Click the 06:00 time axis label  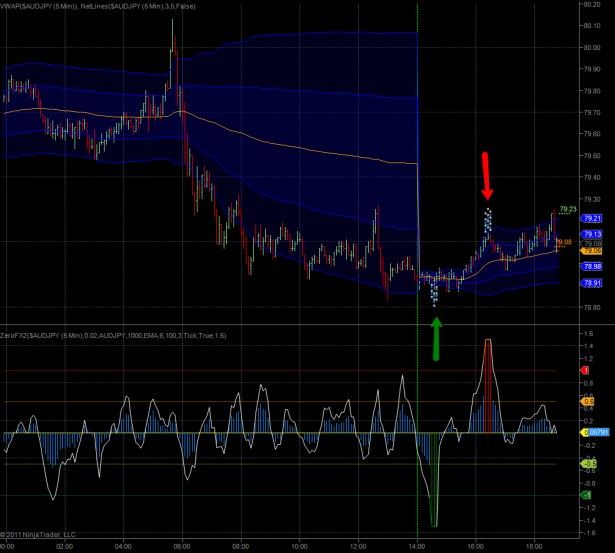click(x=182, y=546)
